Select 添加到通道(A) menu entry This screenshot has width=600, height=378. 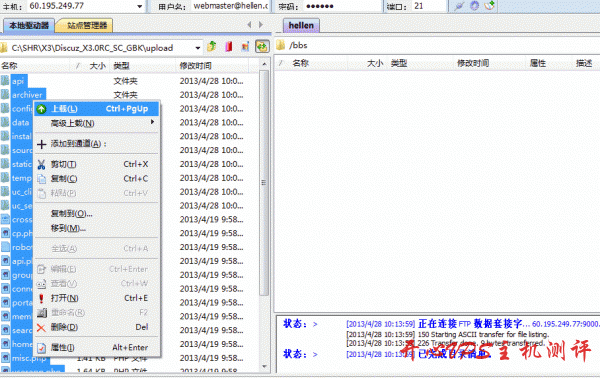pyautogui.click(x=96, y=144)
